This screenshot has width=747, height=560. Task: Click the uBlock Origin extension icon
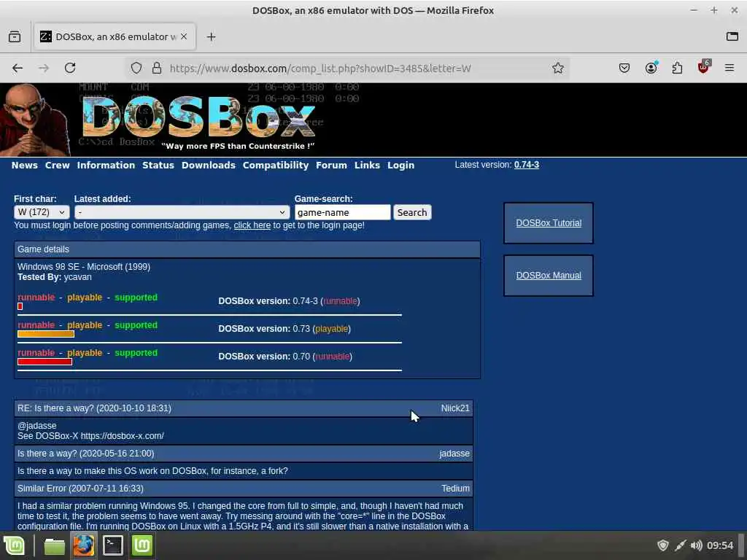pyautogui.click(x=704, y=67)
